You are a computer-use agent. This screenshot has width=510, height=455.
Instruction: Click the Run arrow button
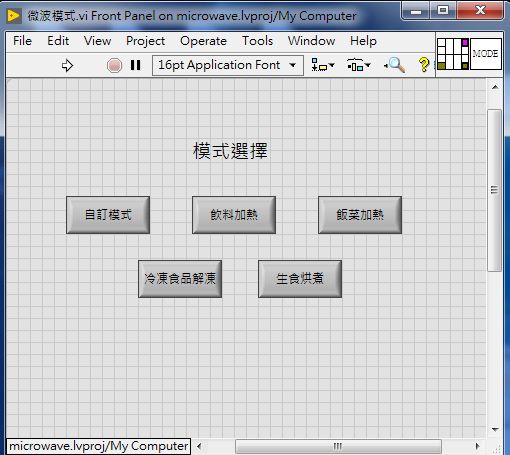67,65
